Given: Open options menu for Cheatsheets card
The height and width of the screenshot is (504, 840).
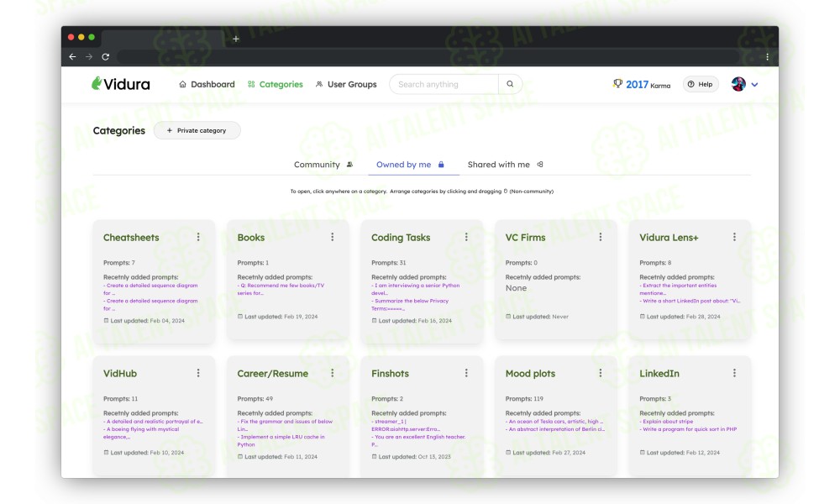Looking at the screenshot, I should 198,237.
